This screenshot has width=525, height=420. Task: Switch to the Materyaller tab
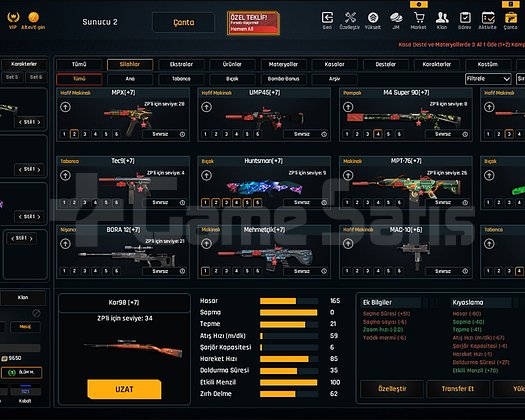pyautogui.click(x=283, y=64)
